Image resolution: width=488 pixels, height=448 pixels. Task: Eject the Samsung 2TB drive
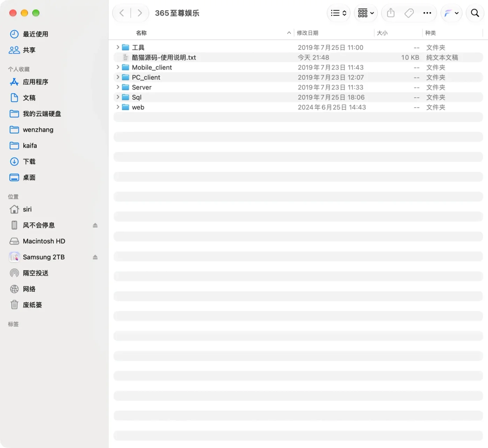(x=95, y=257)
